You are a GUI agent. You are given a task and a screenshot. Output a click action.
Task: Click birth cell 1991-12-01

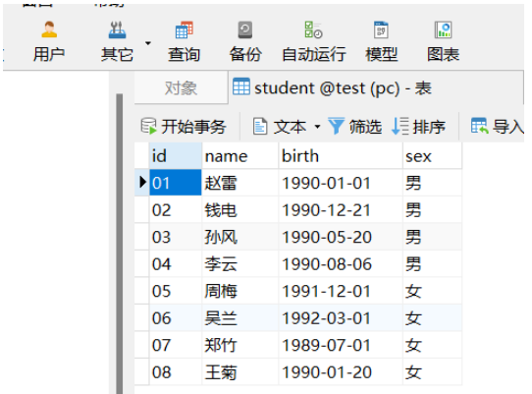pyautogui.click(x=341, y=291)
